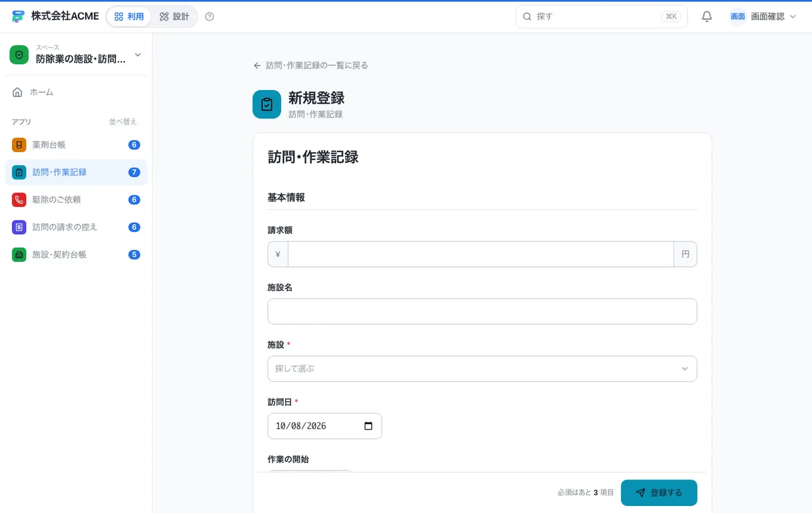Open the 画面確認 user menu
The image size is (812, 513).
coord(763,16)
